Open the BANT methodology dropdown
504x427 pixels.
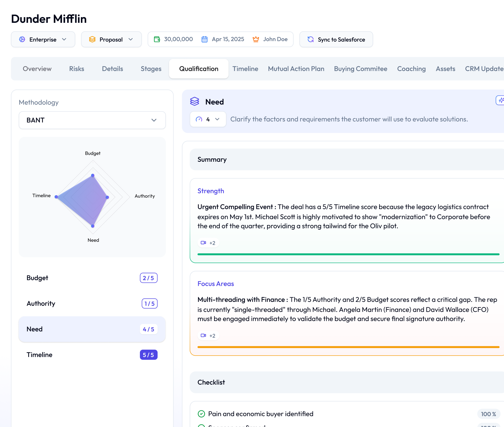(92, 120)
